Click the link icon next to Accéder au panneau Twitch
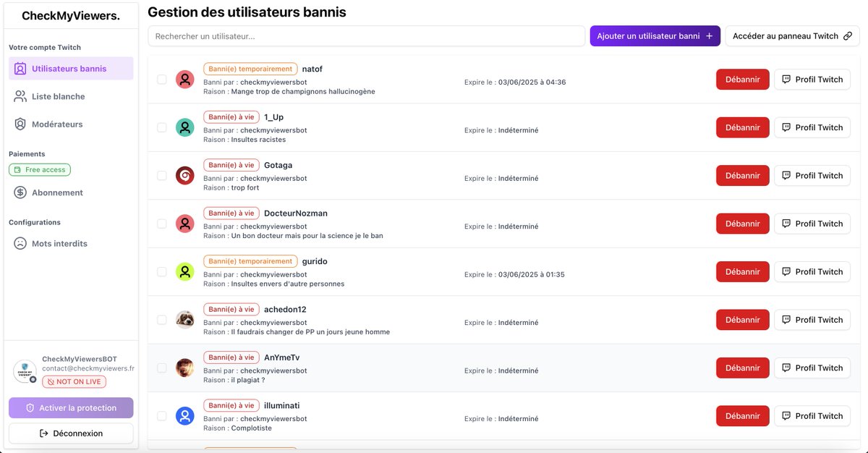The height and width of the screenshot is (453, 868). (846, 34)
